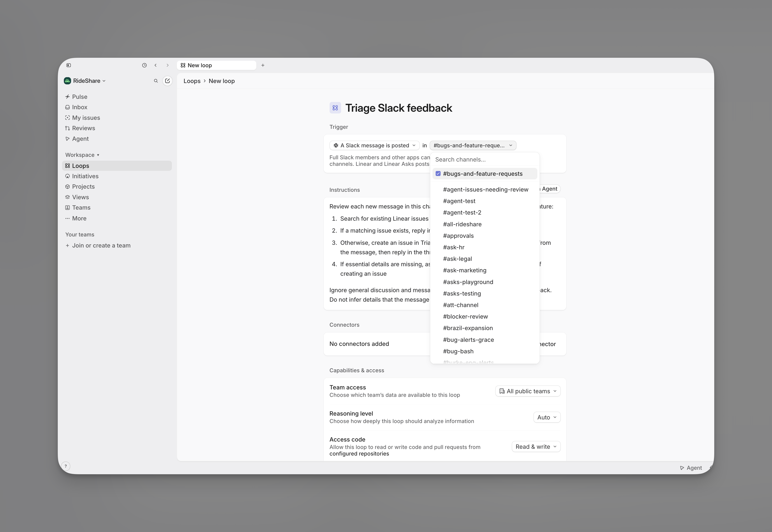
Task: Click the Reviews pull-request icon
Action: coord(67,128)
